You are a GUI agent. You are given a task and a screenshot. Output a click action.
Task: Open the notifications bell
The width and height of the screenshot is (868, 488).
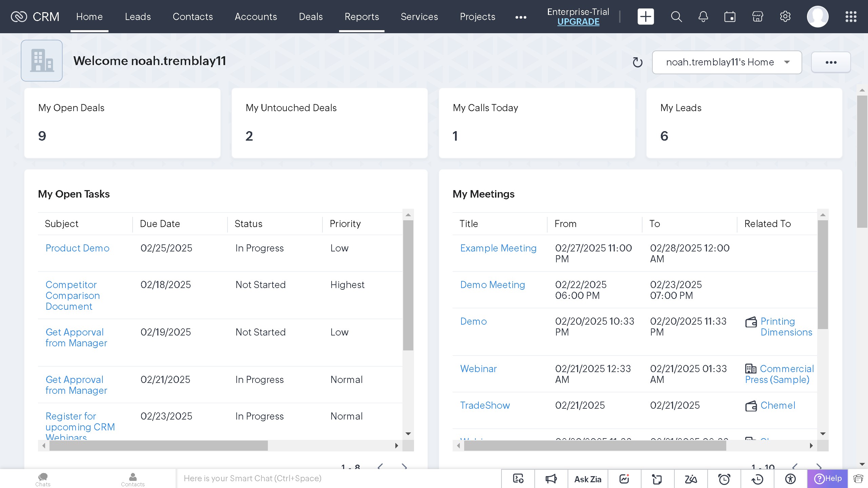(x=703, y=16)
